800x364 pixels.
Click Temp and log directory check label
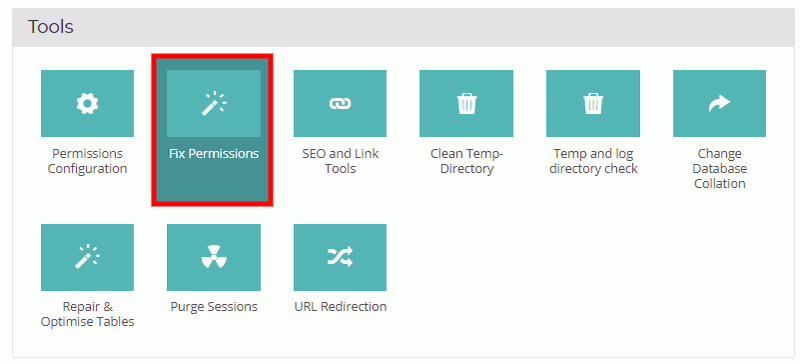pyautogui.click(x=593, y=161)
